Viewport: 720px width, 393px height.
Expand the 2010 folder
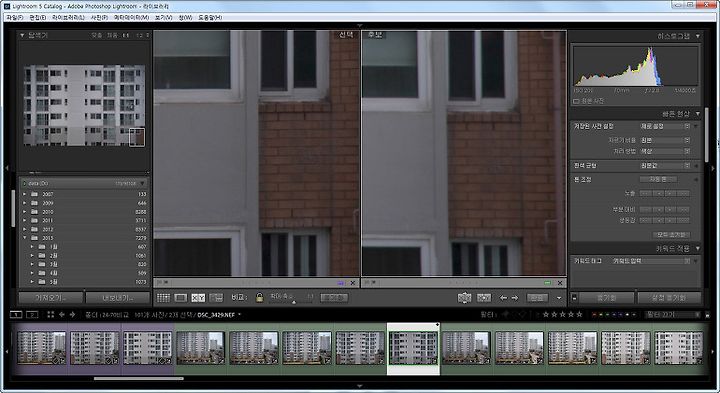click(24, 212)
